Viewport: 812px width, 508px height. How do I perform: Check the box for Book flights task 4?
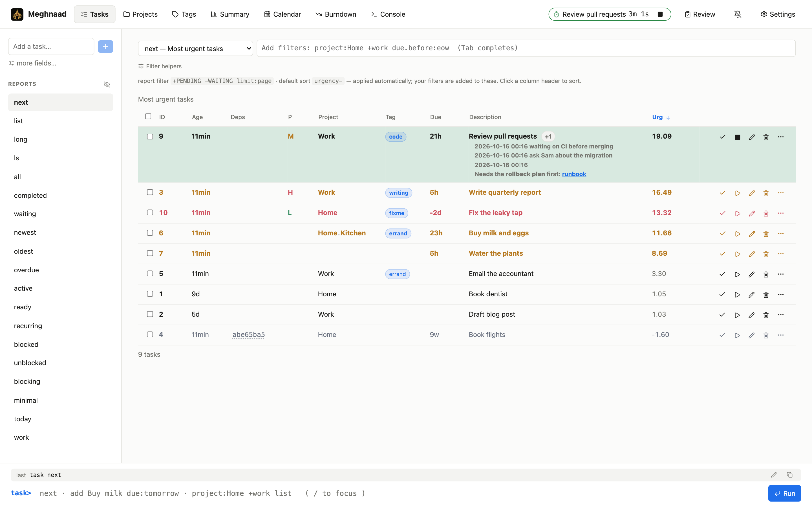coord(150,334)
